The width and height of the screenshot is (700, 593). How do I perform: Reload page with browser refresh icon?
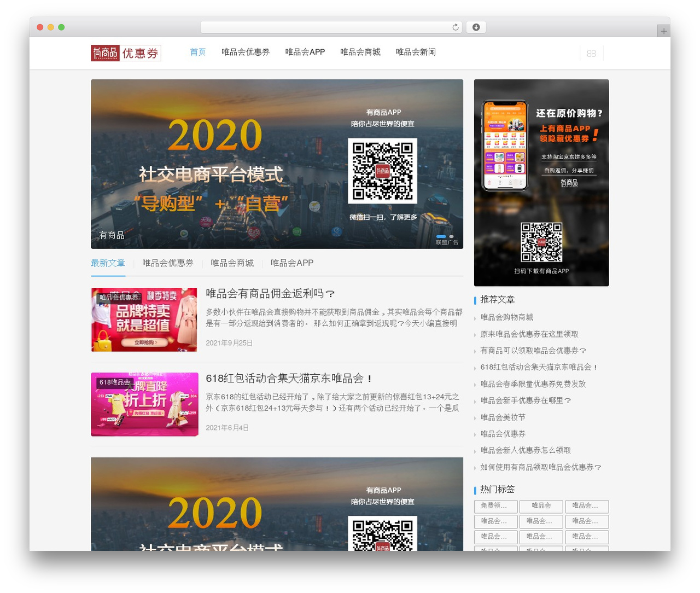(455, 27)
